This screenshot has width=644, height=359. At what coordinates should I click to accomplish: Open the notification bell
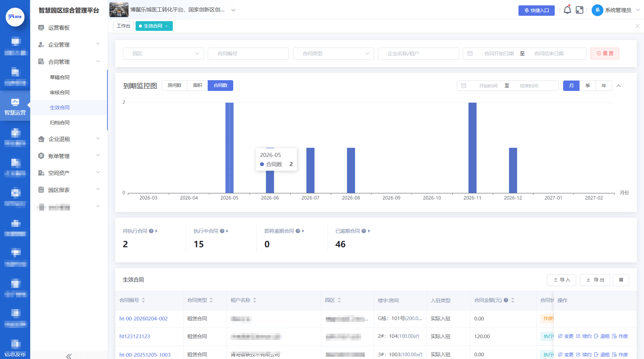coord(567,10)
